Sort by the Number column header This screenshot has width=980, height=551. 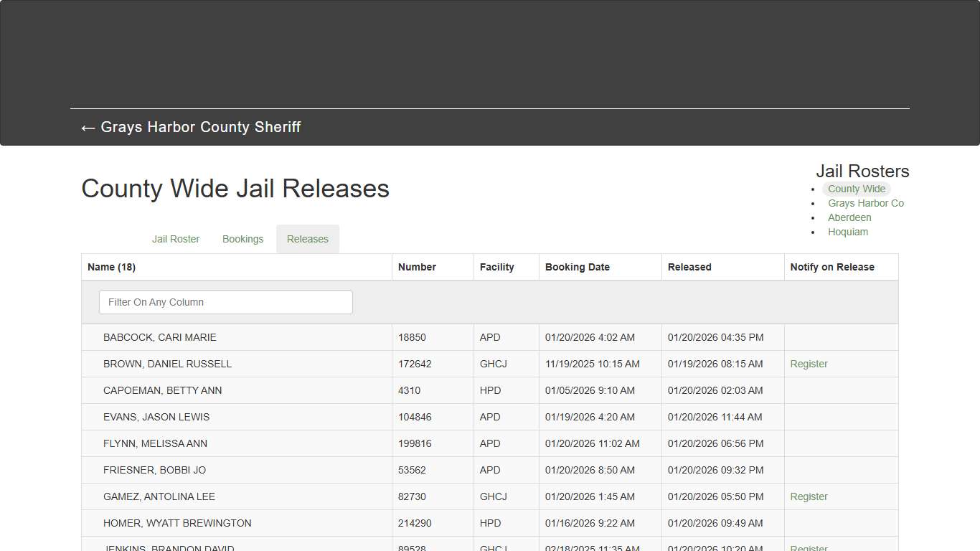417,266
